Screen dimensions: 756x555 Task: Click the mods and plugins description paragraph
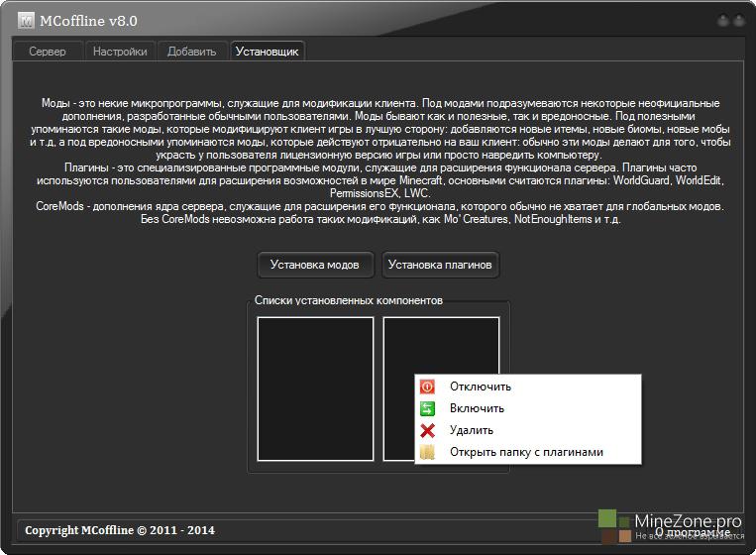point(378,161)
